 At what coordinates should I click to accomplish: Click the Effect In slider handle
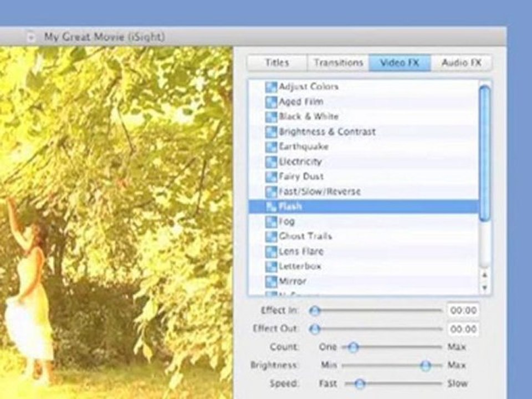point(315,310)
